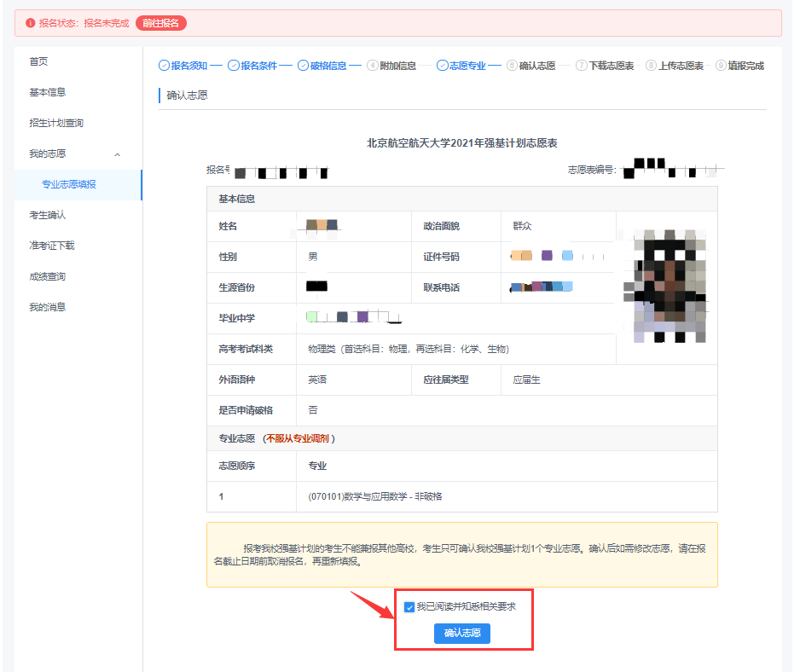Click the applicant photo thumbnail

[x=664, y=286]
